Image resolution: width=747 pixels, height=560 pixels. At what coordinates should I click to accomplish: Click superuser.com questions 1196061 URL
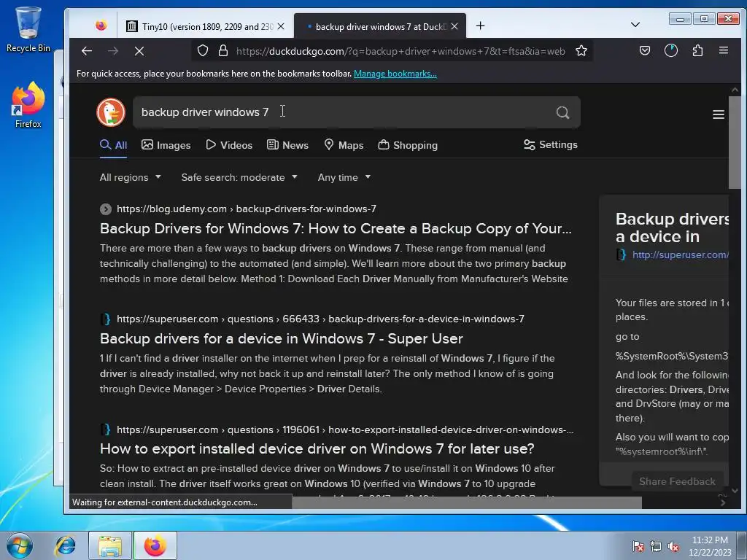click(345, 429)
